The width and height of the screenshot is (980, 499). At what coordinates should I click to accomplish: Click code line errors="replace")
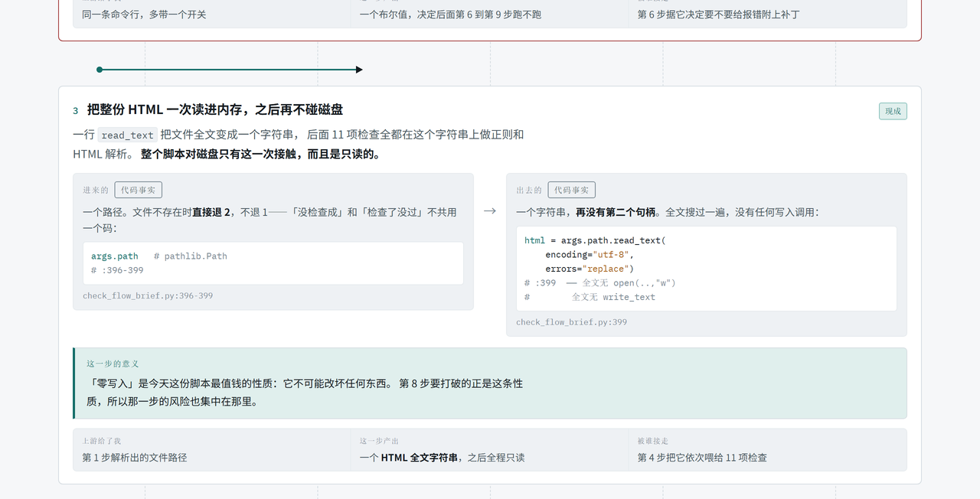590,269
